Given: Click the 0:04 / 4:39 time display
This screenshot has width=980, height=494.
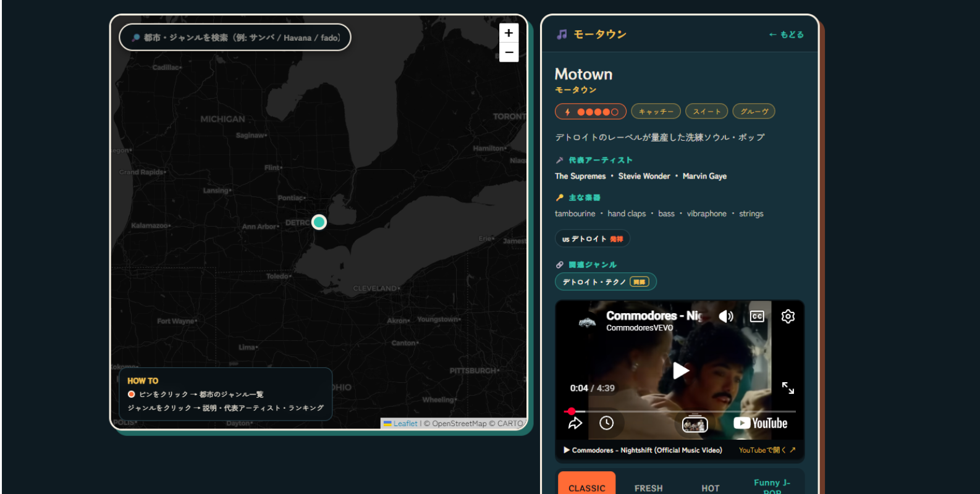Looking at the screenshot, I should click(x=592, y=388).
